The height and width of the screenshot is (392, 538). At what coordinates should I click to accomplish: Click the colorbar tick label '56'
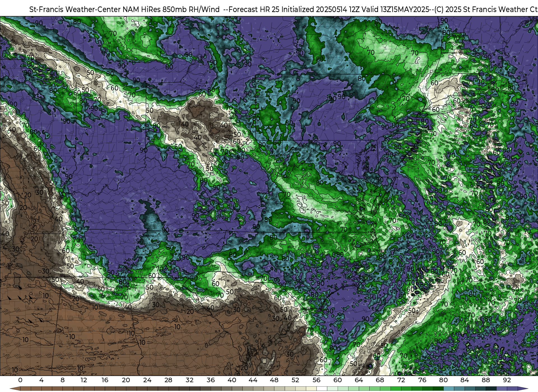[316, 380]
